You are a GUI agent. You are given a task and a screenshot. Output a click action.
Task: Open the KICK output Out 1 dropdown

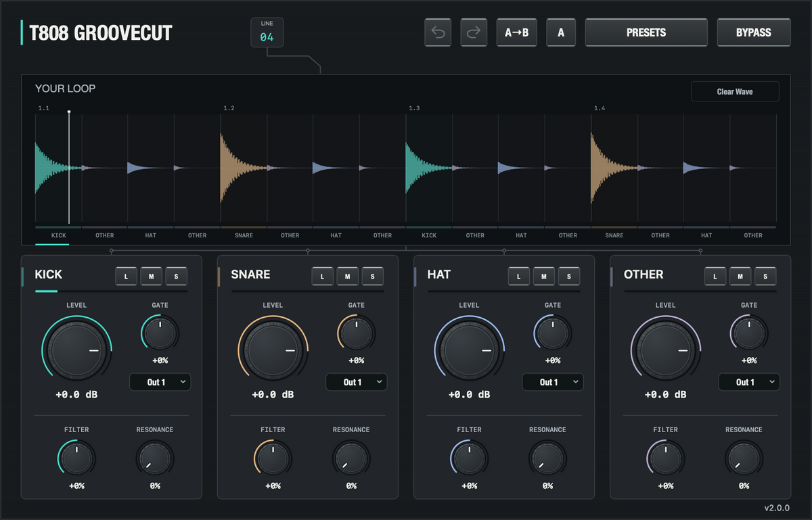pos(160,382)
